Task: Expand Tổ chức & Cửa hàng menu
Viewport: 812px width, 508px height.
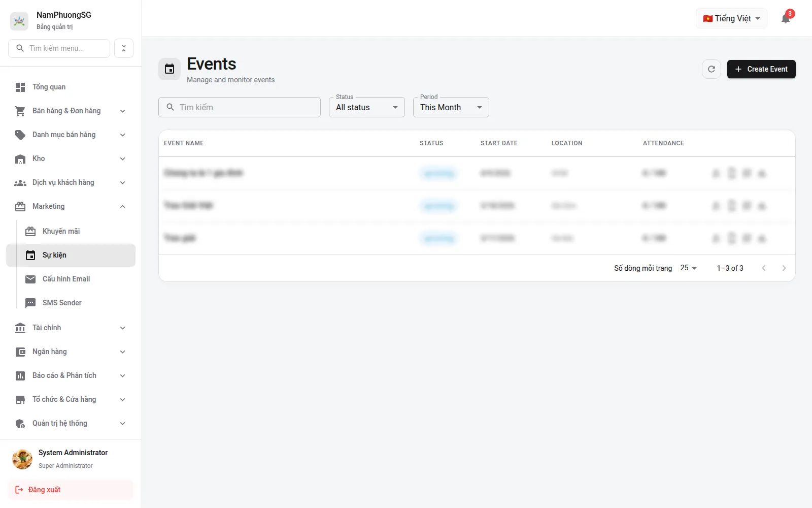Action: coord(71,399)
